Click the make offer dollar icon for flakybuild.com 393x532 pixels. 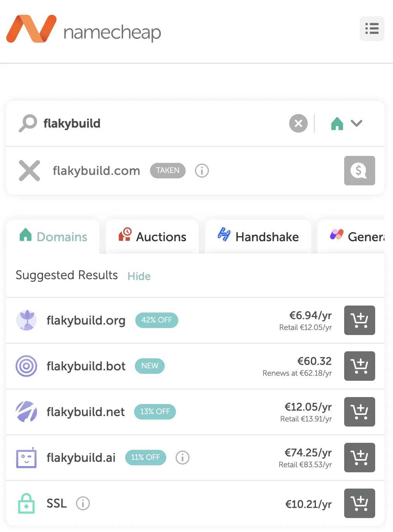(x=359, y=171)
